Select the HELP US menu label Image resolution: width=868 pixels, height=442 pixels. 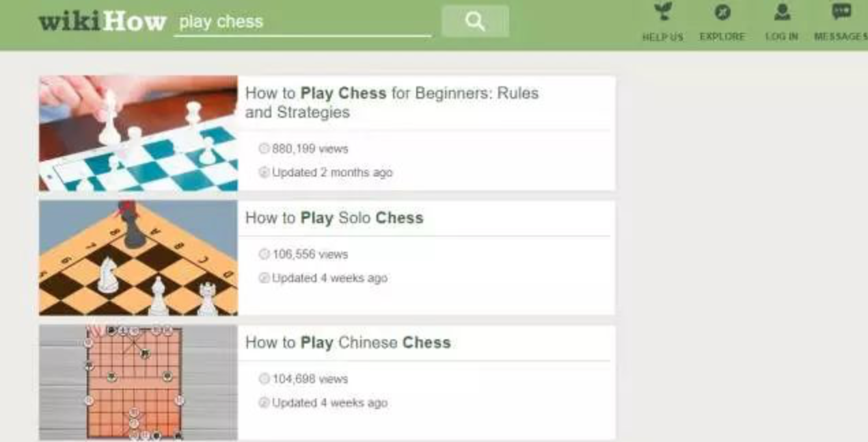662,37
